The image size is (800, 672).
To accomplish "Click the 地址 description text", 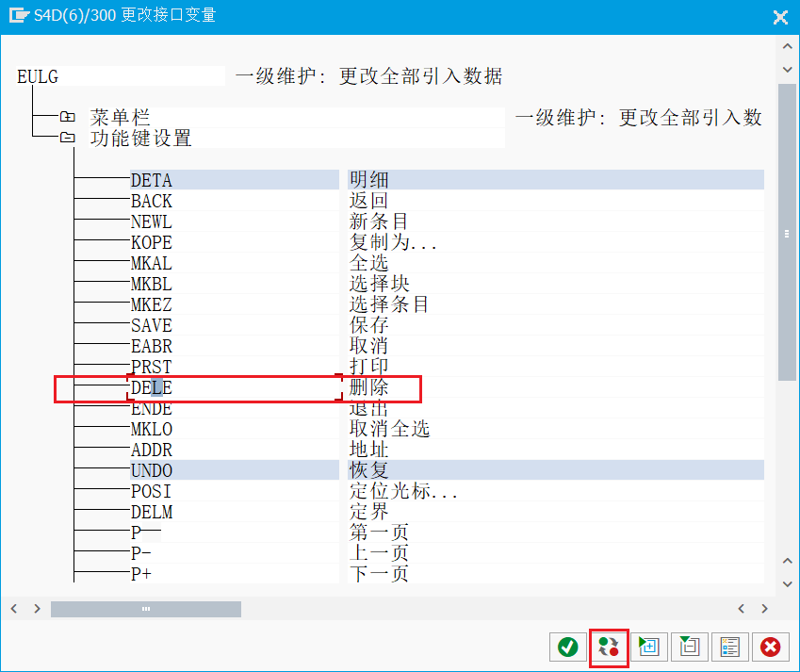I will click(x=368, y=450).
